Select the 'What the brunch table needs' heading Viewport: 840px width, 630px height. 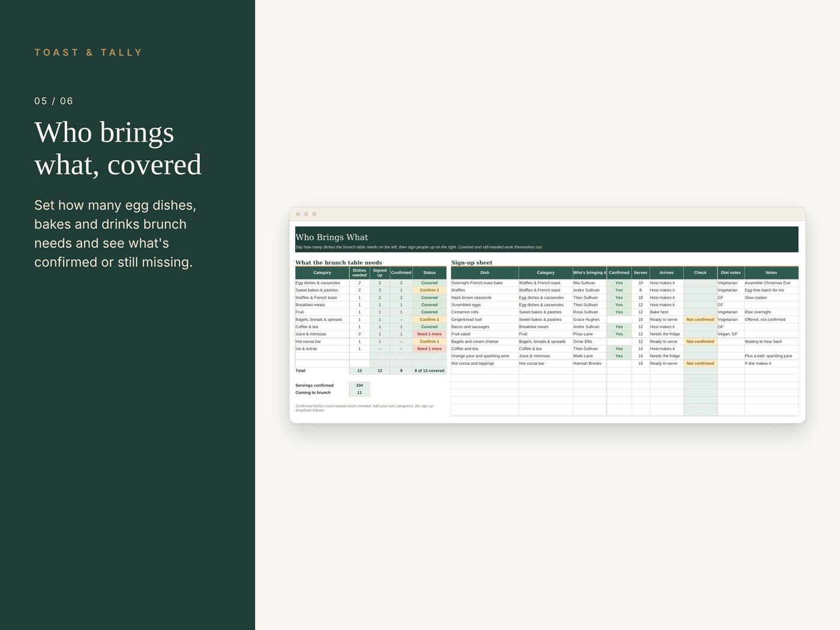click(338, 263)
